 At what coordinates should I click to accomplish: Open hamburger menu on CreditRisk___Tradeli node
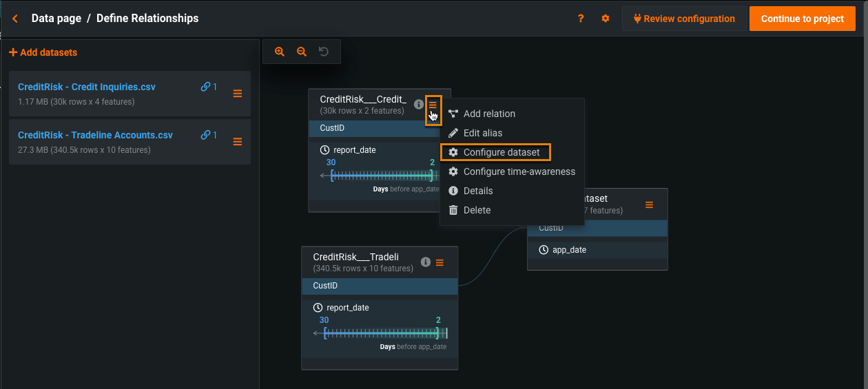(440, 262)
